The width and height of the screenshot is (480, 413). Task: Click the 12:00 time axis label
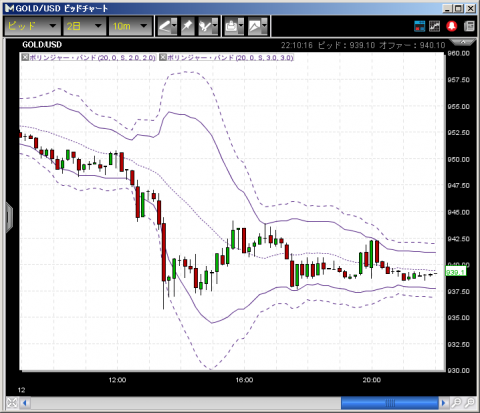click(x=117, y=380)
